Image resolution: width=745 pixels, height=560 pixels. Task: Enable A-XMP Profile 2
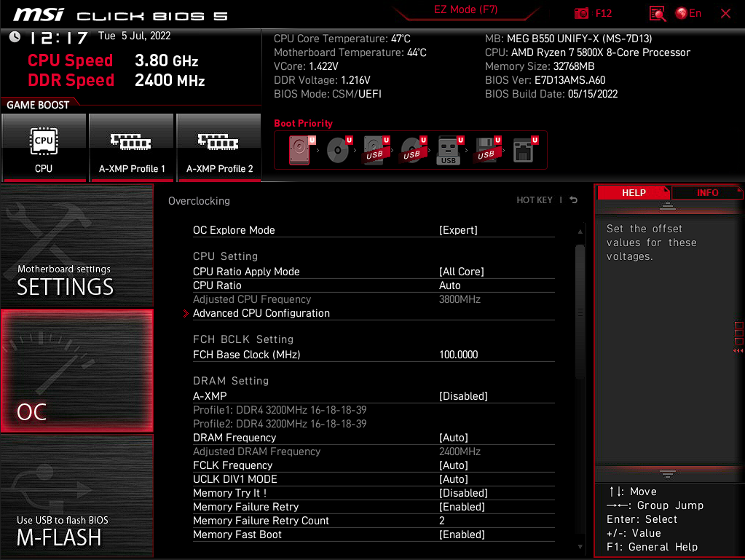pyautogui.click(x=219, y=147)
